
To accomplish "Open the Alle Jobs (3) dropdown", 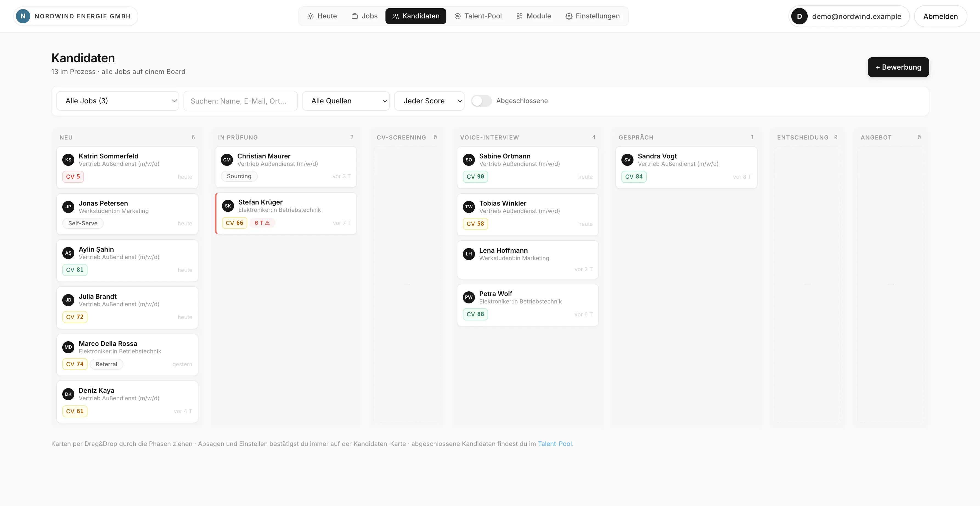I will pos(117,101).
